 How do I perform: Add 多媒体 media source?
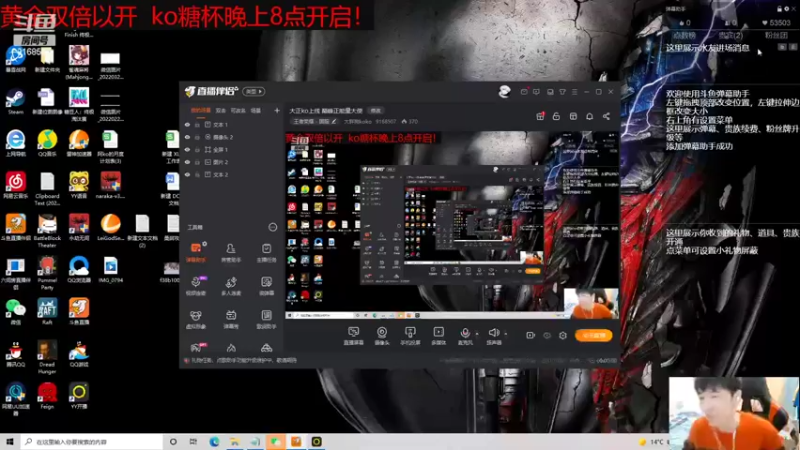(x=438, y=336)
